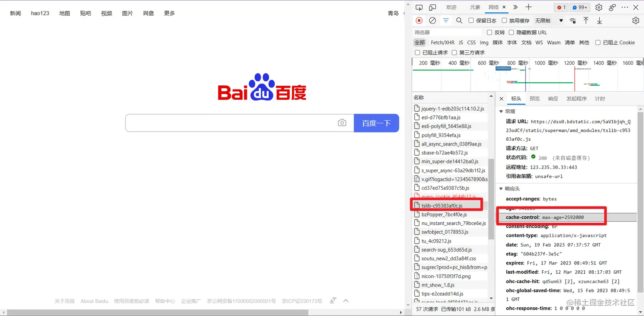Show more DevTools tabs chevron

tap(515, 7)
